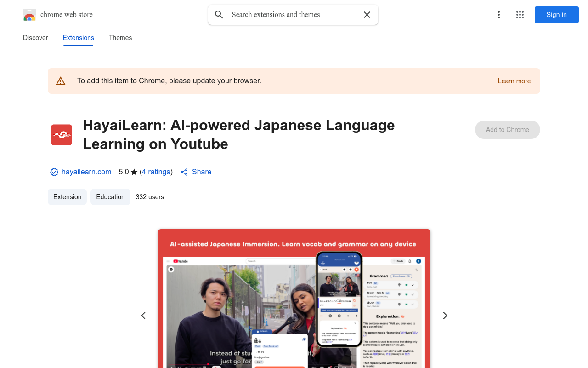Screen dimensions: 588x368
Task: Open the Themes tab
Action: tap(120, 38)
